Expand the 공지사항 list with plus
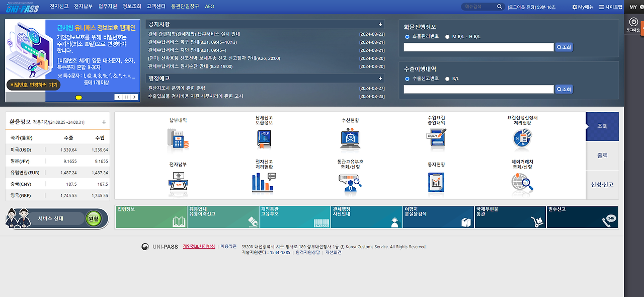The width and height of the screenshot is (644, 297). 380,24
